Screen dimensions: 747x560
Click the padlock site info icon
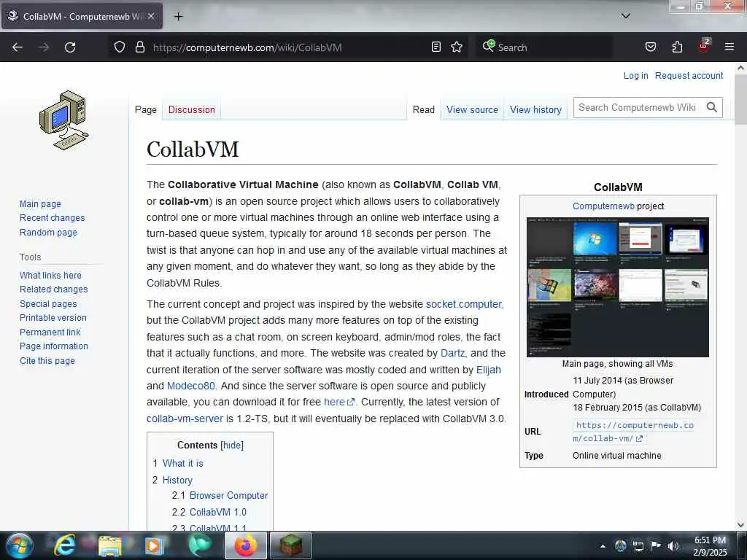click(139, 47)
